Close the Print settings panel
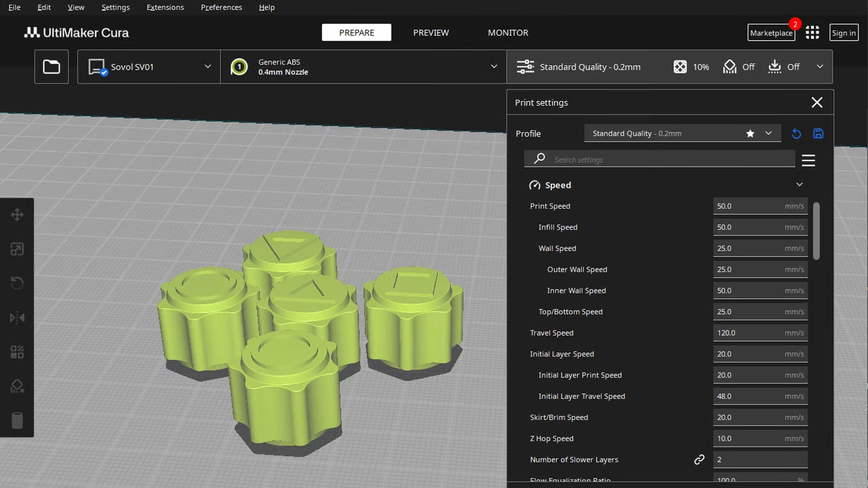This screenshot has width=868, height=488. point(816,102)
